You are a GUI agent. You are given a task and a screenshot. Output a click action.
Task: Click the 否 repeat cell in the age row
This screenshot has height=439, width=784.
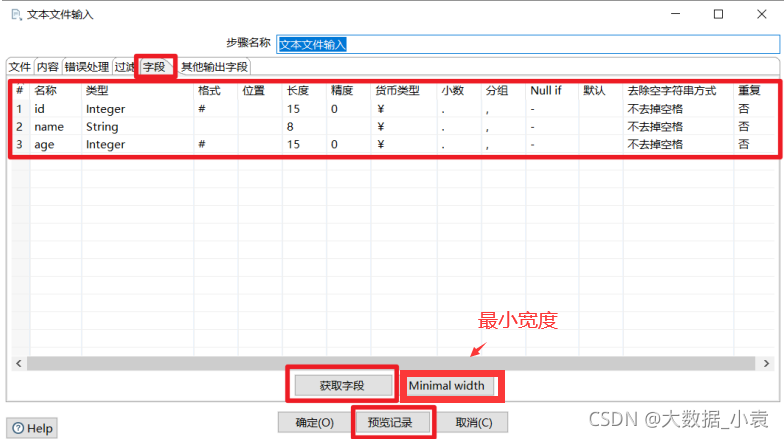[x=754, y=144]
